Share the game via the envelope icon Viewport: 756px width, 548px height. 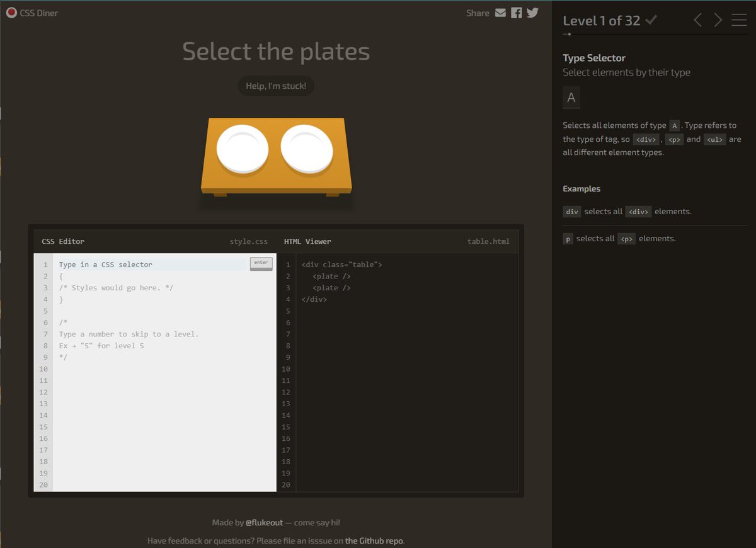(x=500, y=13)
